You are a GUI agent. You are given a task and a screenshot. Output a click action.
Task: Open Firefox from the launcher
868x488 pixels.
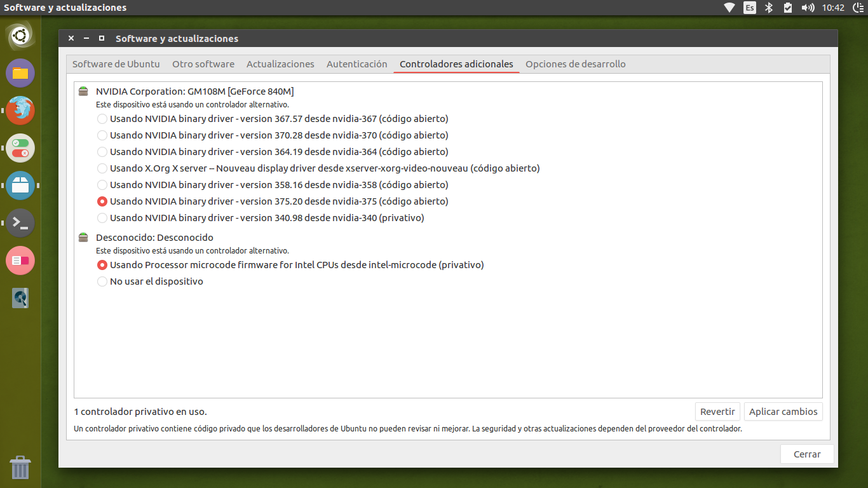click(x=20, y=110)
